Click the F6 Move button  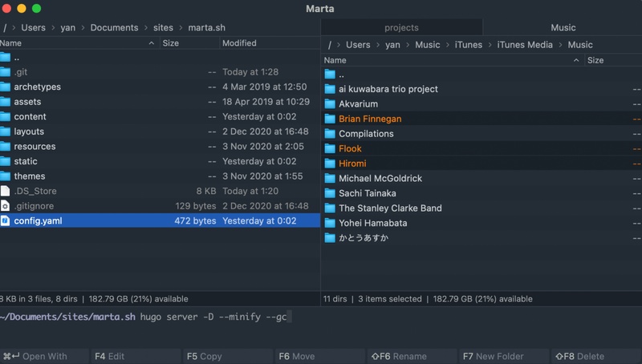[x=320, y=356]
